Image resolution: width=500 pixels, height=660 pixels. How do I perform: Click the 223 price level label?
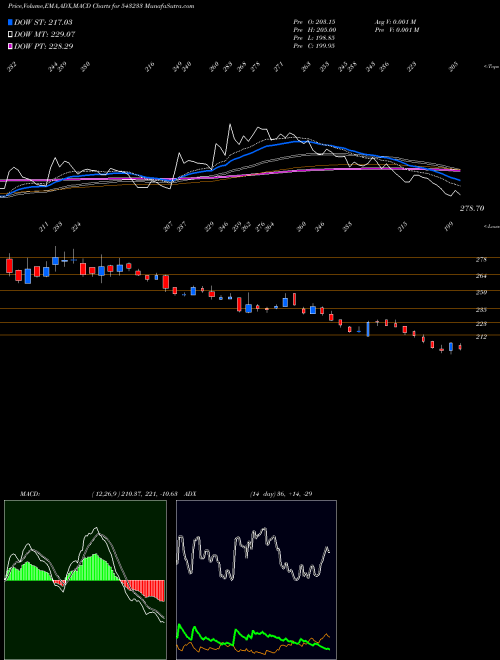point(481,324)
